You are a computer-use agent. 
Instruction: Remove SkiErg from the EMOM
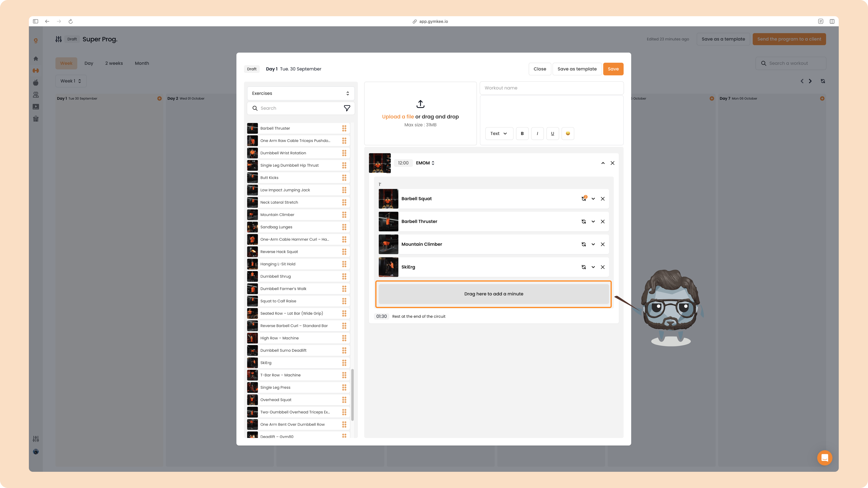pyautogui.click(x=602, y=267)
